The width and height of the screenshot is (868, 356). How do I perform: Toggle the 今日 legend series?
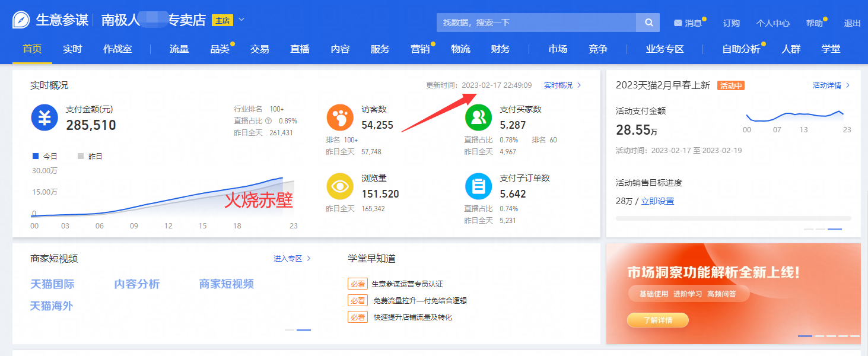click(x=46, y=157)
